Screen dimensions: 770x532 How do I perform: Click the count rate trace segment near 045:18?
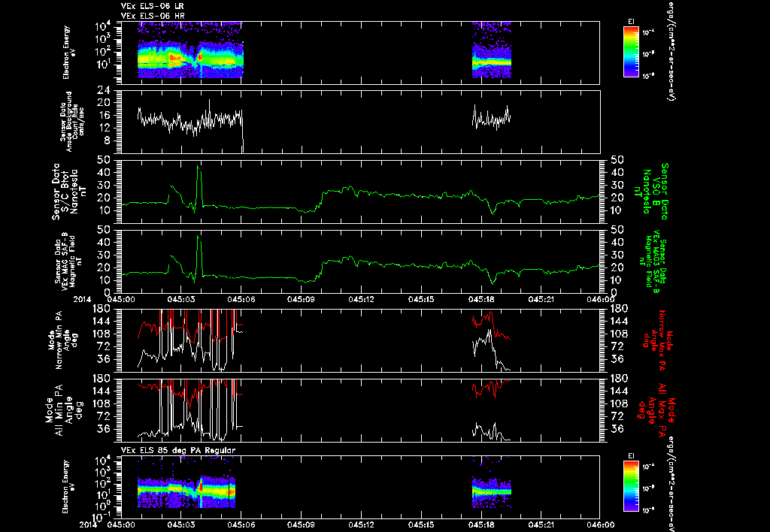492,118
